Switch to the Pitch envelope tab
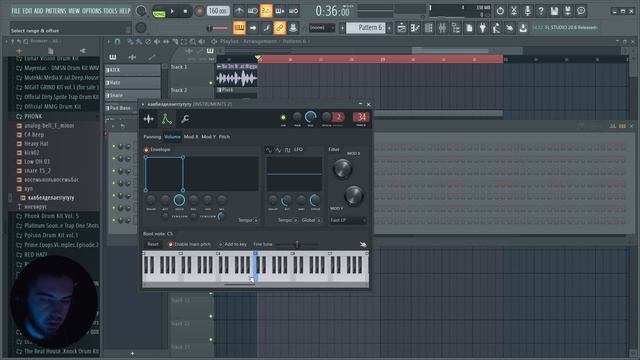Viewport: 640px width, 360px height. (x=224, y=137)
